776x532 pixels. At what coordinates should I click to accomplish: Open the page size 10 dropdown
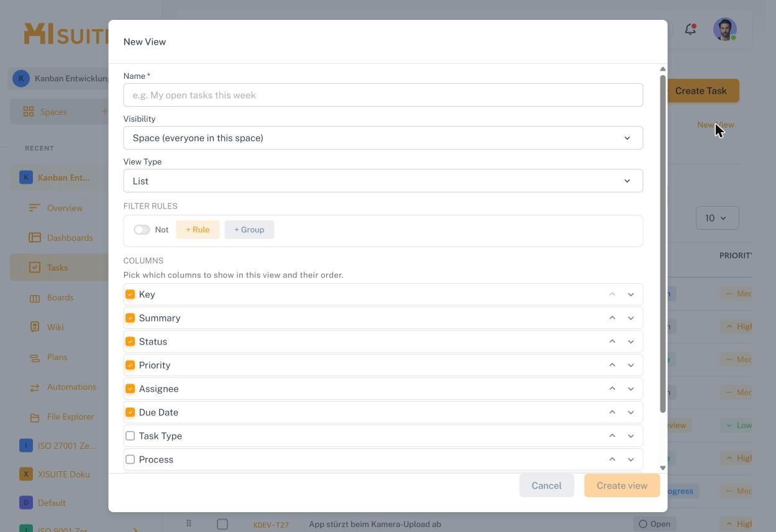(717, 218)
